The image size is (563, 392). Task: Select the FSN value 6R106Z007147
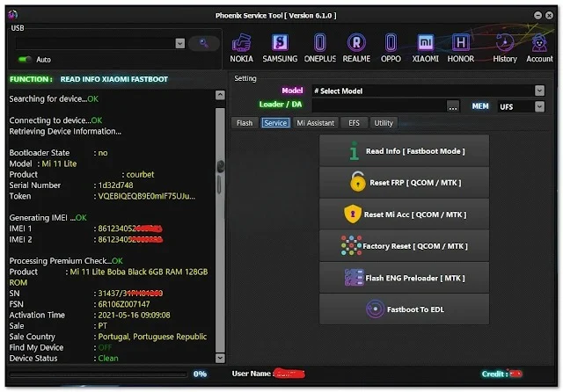click(124, 304)
